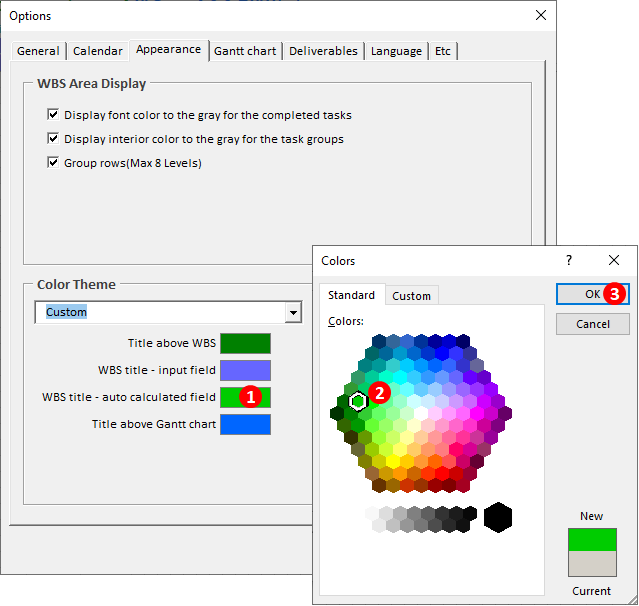
Task: Switch to the Calendar tab
Action: coord(98,51)
